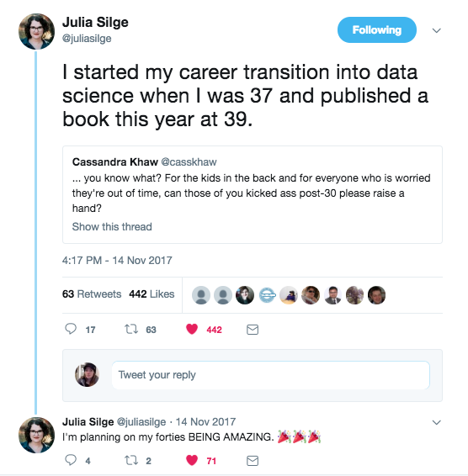Retweet the main tweet with 63 retweets
This screenshot has width=468, height=476.
pyautogui.click(x=131, y=329)
